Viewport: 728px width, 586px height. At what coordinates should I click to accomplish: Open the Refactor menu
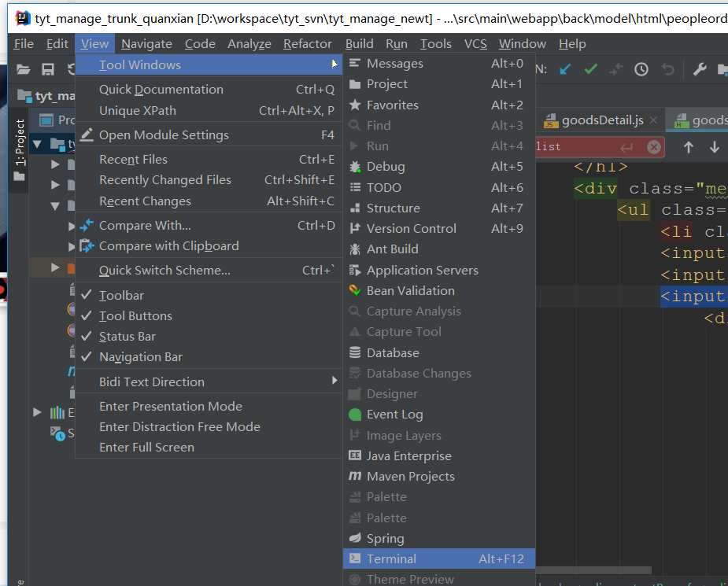[308, 43]
